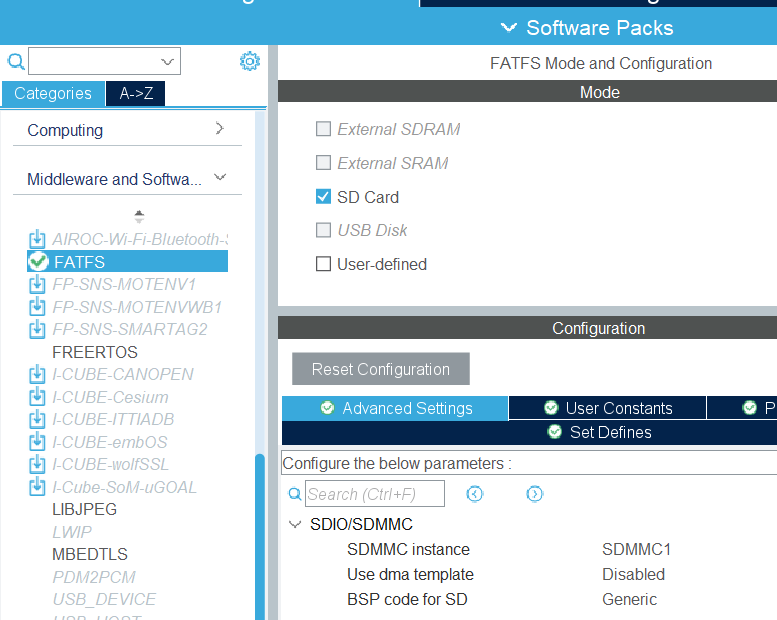Click download icon beside FP-SNS-MOTENV1

pyautogui.click(x=37, y=284)
